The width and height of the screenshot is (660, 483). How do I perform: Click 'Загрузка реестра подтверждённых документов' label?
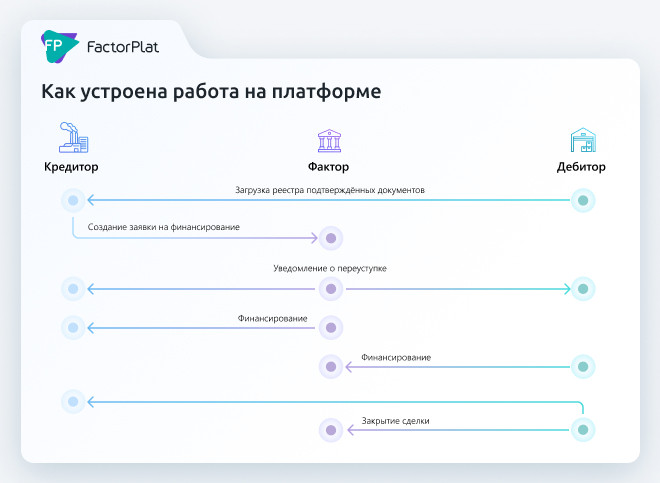330,190
